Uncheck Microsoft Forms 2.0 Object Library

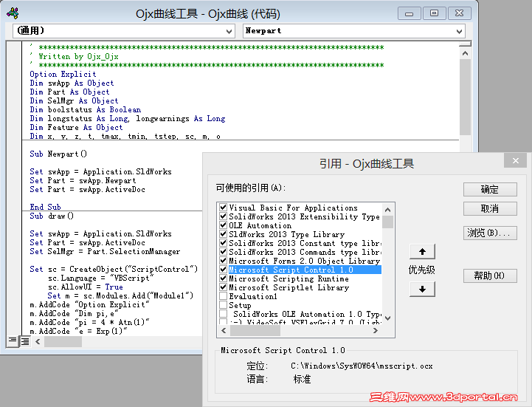point(224,261)
